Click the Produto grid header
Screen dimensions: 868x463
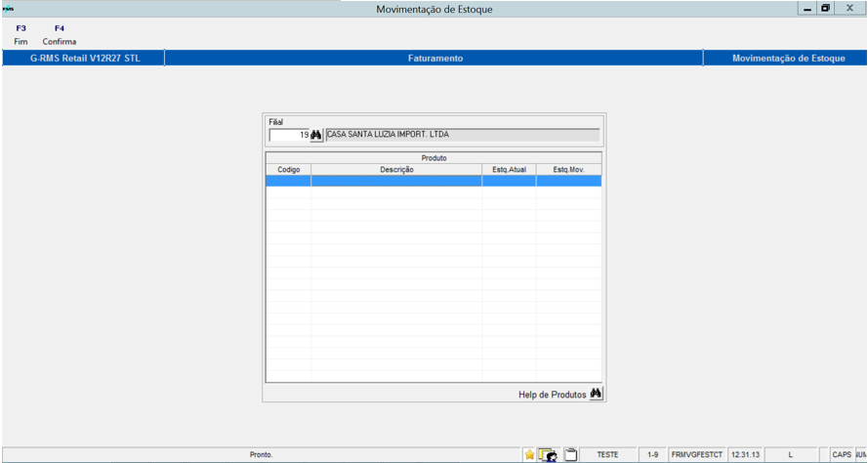click(434, 158)
